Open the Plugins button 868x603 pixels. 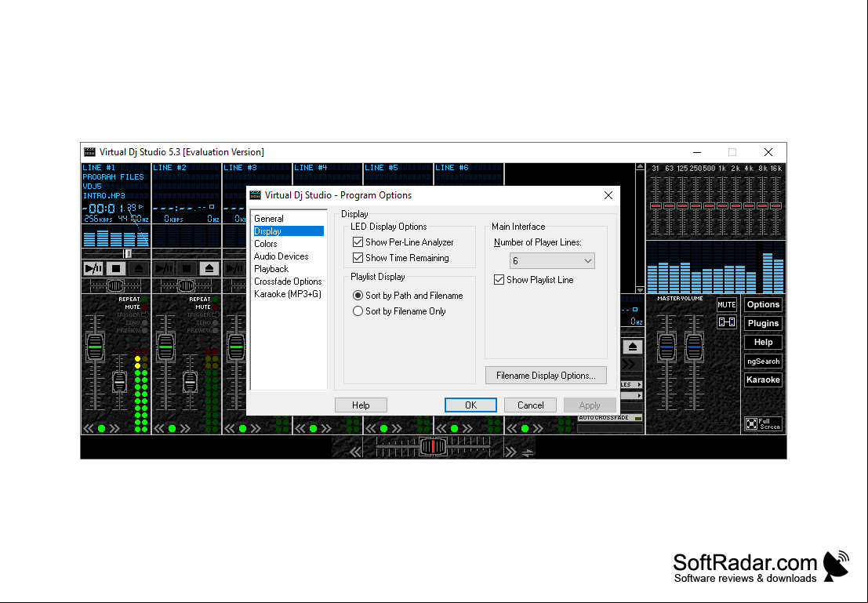pos(764,323)
